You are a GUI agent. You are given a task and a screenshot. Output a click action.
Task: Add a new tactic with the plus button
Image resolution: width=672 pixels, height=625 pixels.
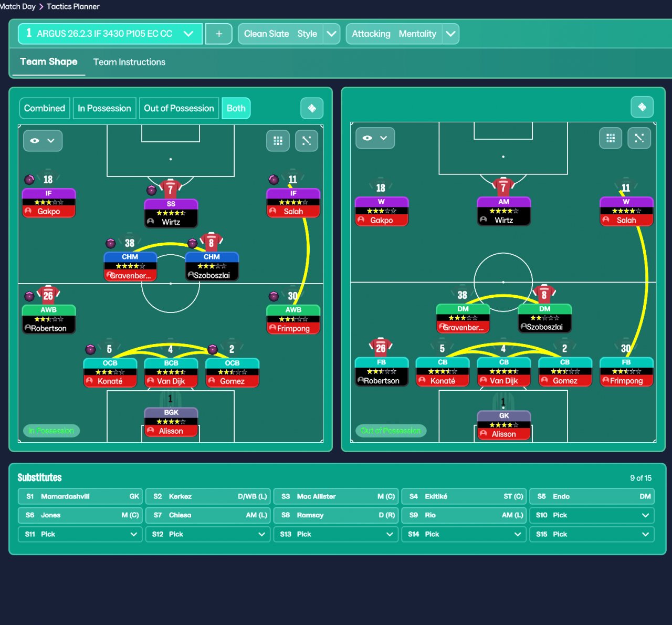point(219,34)
